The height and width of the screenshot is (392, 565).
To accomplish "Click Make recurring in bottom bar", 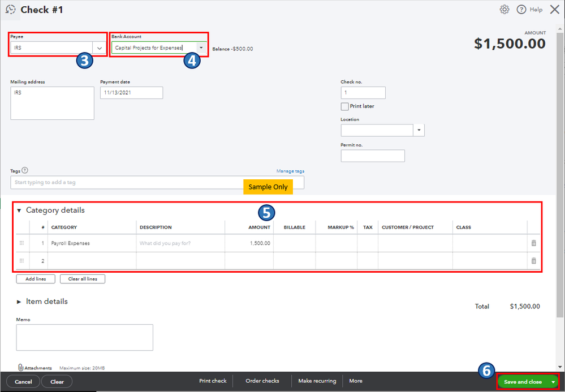I will coord(317,381).
